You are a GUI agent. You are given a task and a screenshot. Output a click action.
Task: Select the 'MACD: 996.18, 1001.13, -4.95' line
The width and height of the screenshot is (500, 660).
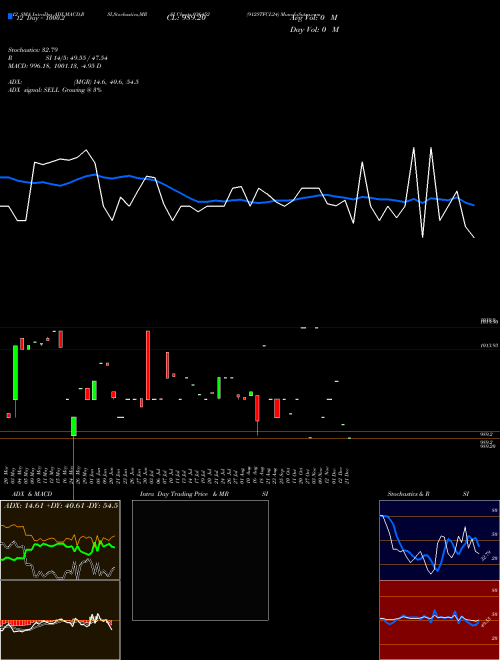55,66
